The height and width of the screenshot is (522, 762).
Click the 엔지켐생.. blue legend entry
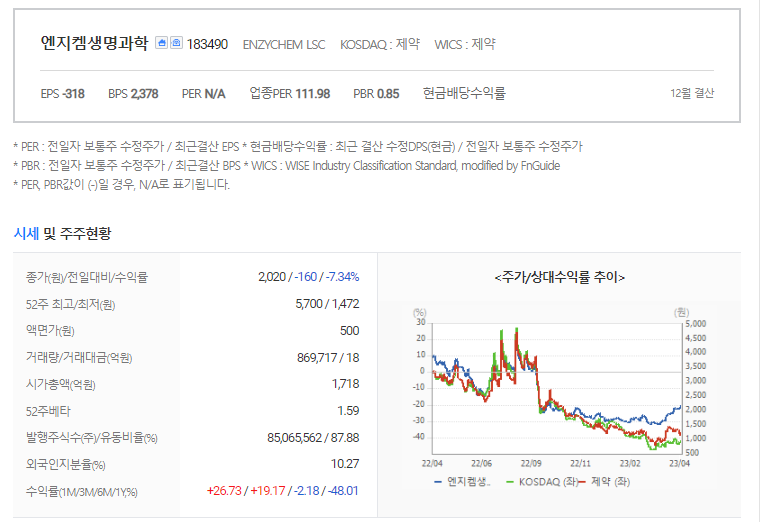point(462,482)
